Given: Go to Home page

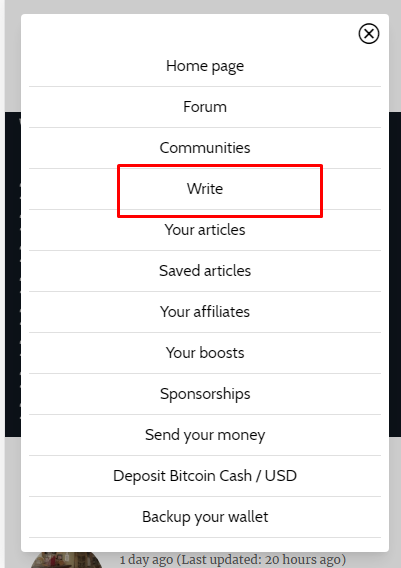Looking at the screenshot, I should [205, 66].
